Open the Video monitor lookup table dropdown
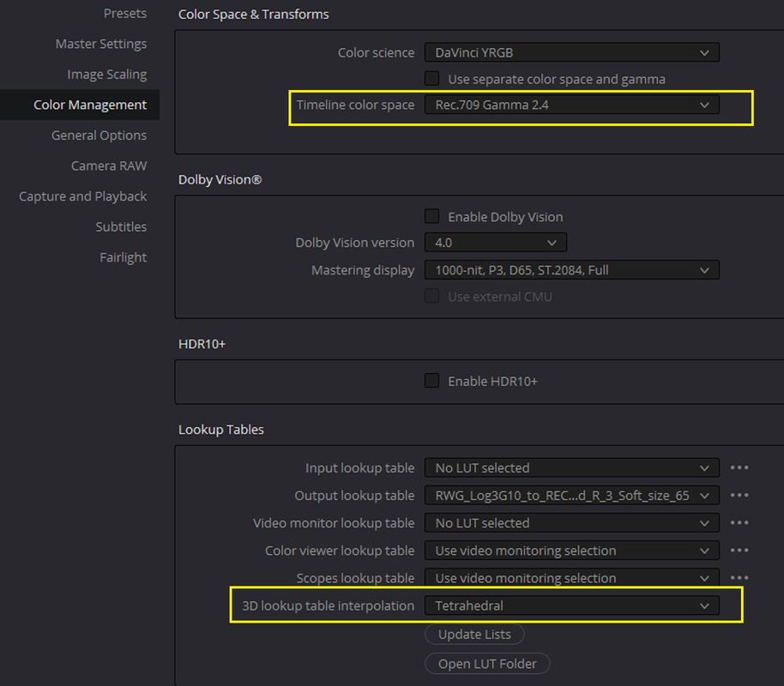The height and width of the screenshot is (686, 784). point(572,523)
